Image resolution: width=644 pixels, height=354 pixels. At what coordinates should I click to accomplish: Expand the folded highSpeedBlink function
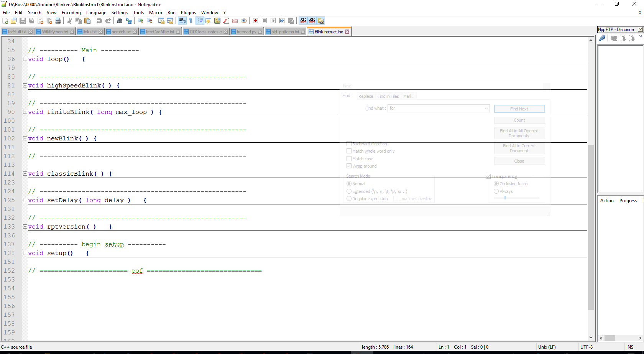coord(25,86)
